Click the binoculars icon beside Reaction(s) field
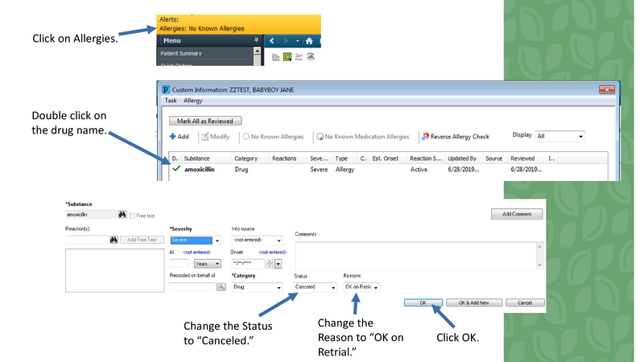 coord(114,240)
